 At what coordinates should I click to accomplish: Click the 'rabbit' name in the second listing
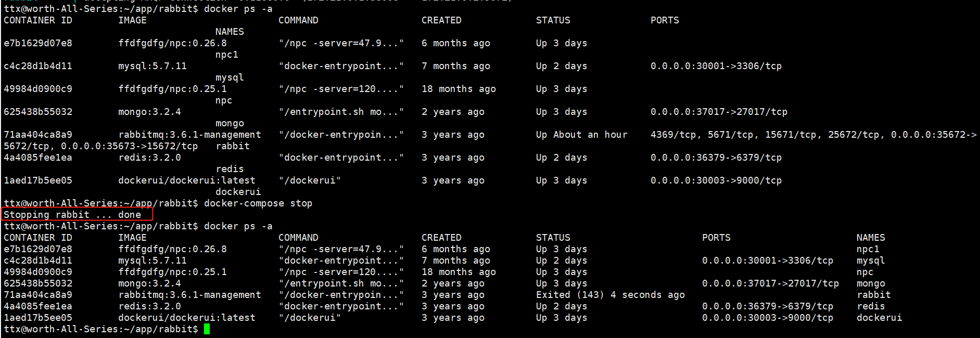point(874,295)
